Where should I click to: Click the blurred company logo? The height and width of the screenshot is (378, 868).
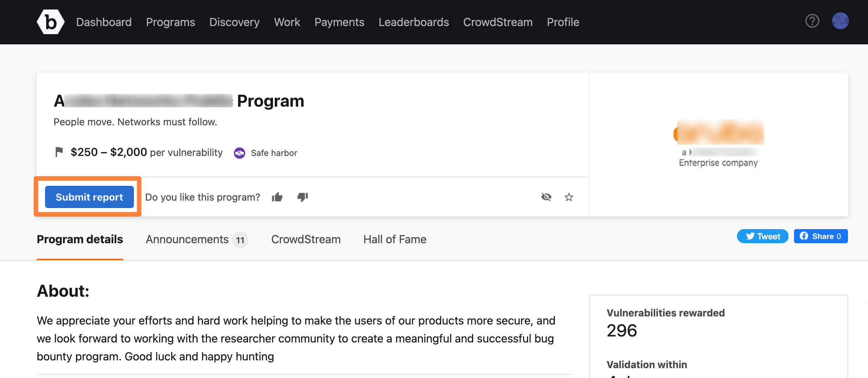719,132
